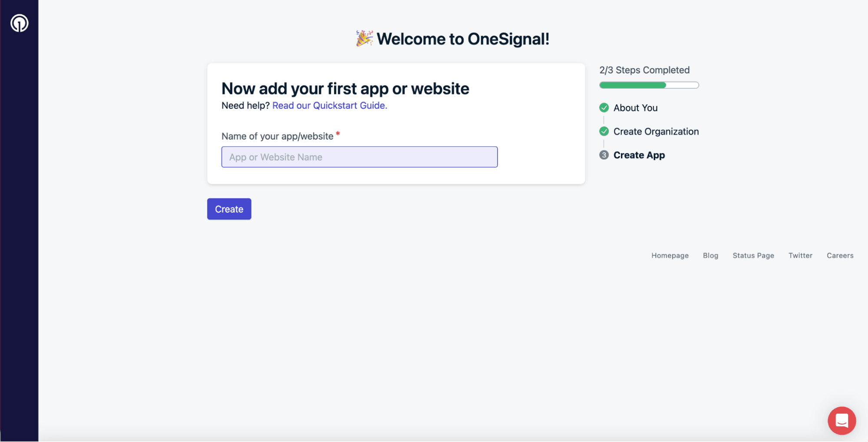
Task: Click the party popper emoji beside Welcome
Action: [364, 39]
